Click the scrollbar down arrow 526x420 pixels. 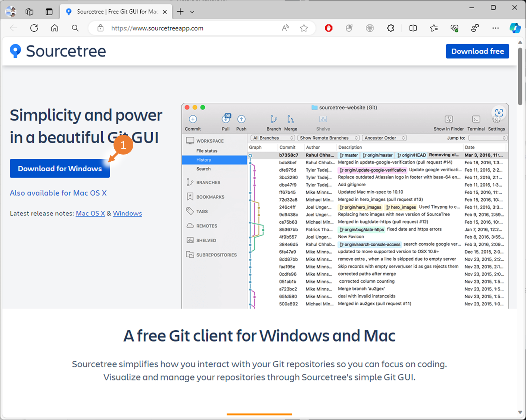coord(520,412)
